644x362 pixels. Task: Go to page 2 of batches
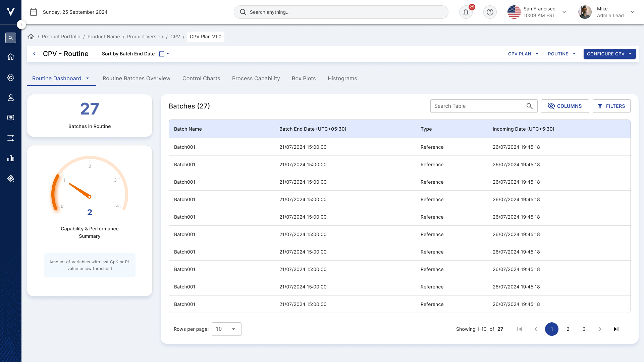point(568,329)
